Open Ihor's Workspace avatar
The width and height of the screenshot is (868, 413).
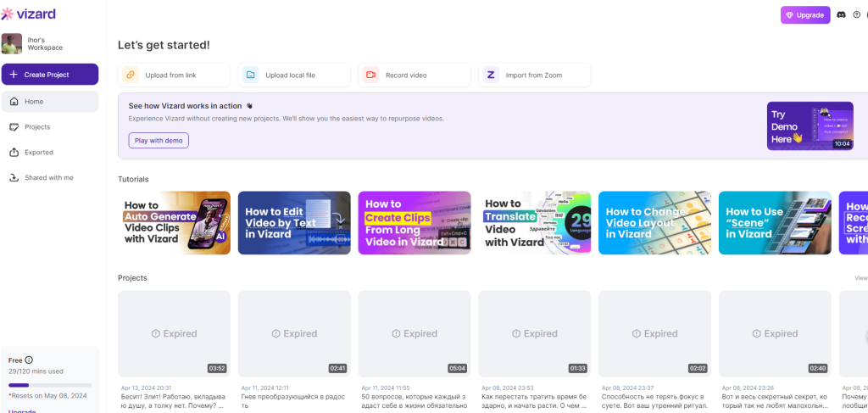click(12, 44)
